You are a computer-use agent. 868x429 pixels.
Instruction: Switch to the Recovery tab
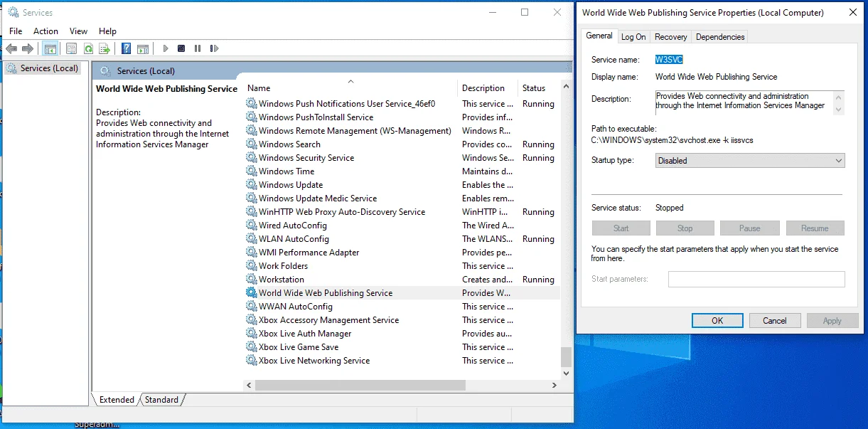670,37
